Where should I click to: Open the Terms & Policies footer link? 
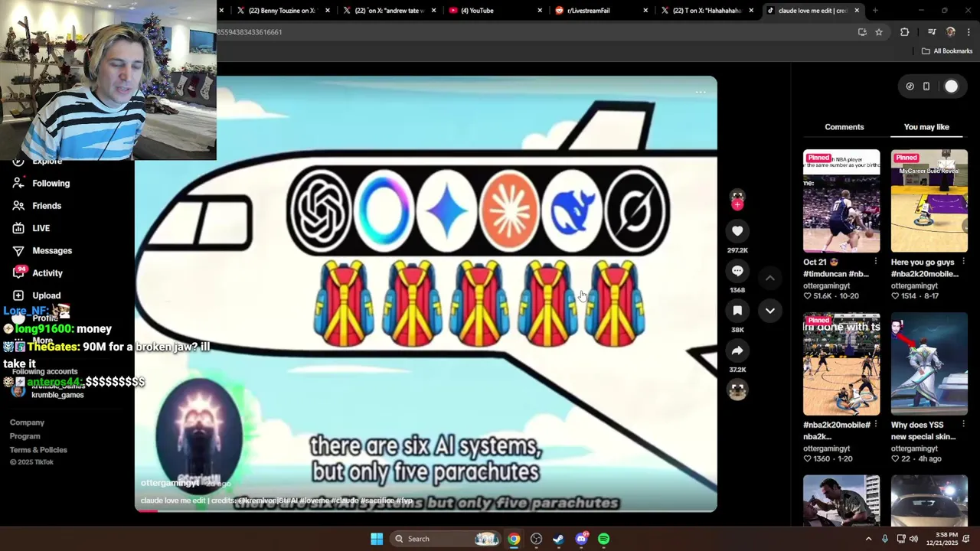pos(38,450)
